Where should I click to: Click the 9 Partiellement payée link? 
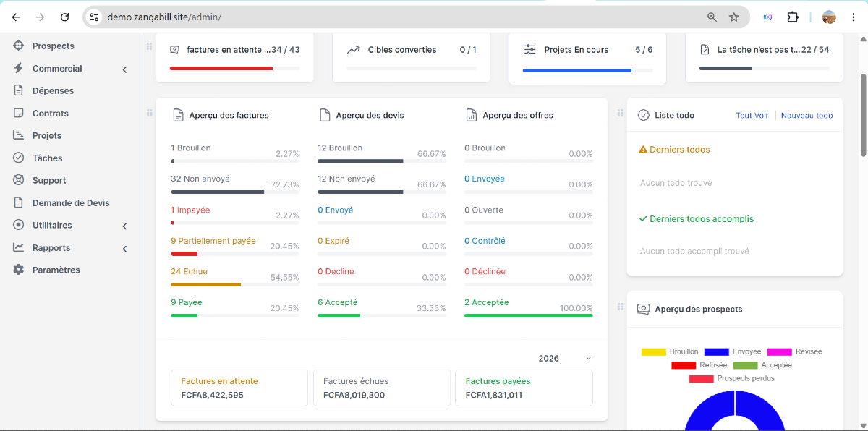pos(213,241)
